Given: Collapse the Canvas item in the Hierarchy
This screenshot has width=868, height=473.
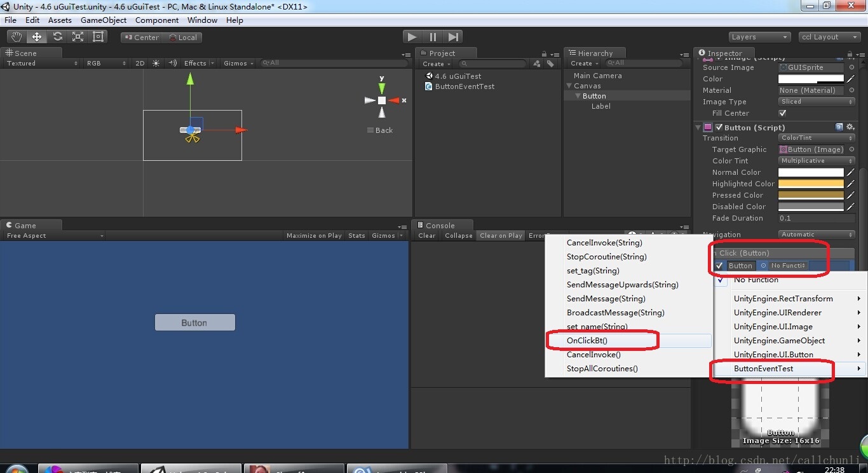Looking at the screenshot, I should click(569, 86).
